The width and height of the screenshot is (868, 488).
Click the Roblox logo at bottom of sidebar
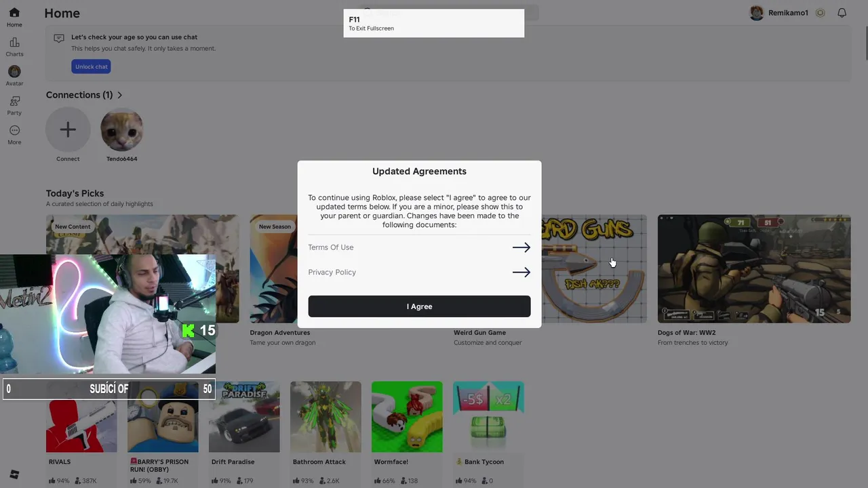coord(14,474)
